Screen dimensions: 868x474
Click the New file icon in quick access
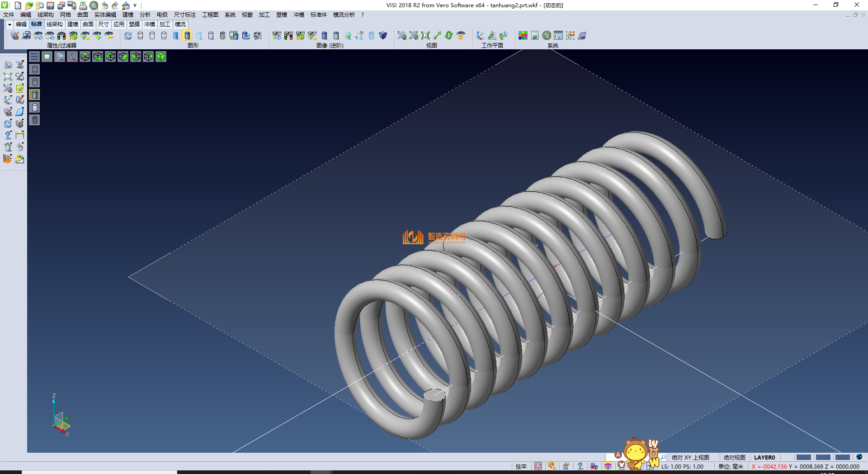coord(18,5)
